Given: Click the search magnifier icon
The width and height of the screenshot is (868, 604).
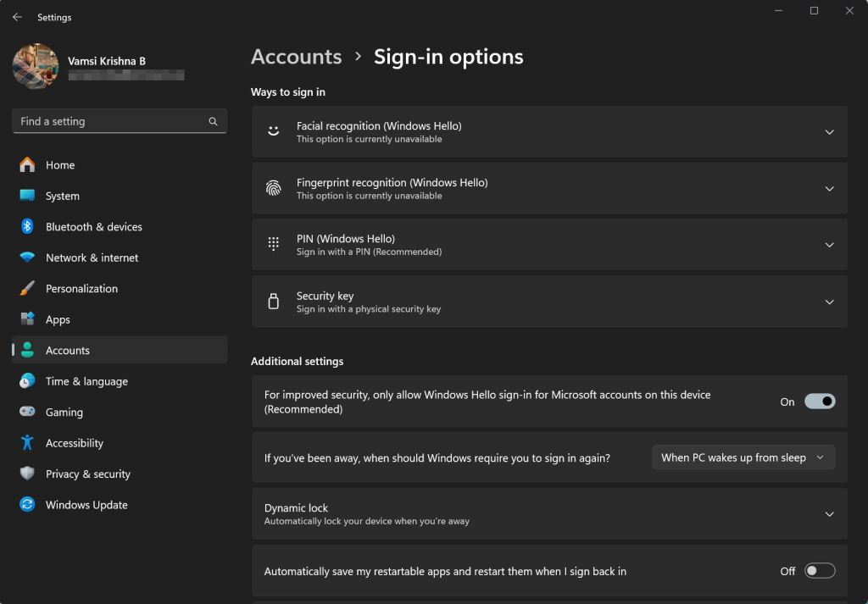Looking at the screenshot, I should (x=213, y=122).
